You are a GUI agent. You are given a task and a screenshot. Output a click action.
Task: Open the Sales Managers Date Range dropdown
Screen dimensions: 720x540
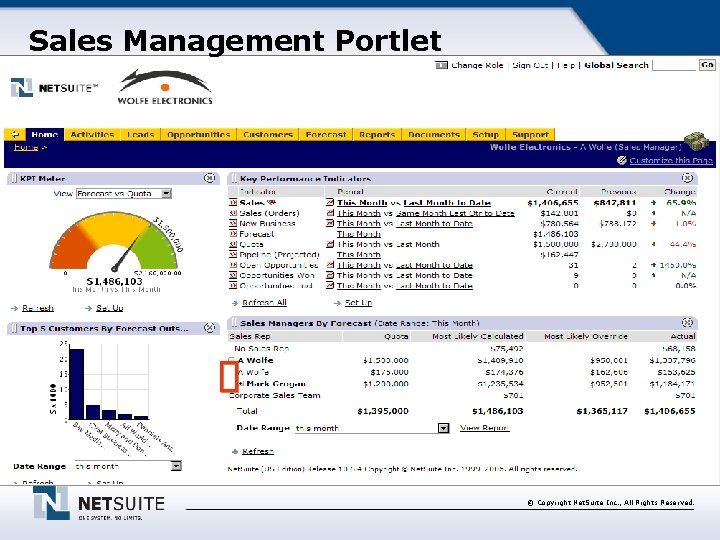click(x=443, y=428)
